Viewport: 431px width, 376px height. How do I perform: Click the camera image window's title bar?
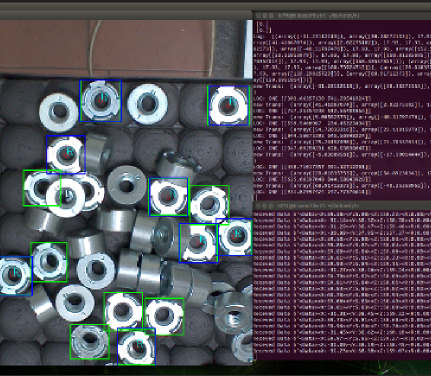(x=126, y=15)
